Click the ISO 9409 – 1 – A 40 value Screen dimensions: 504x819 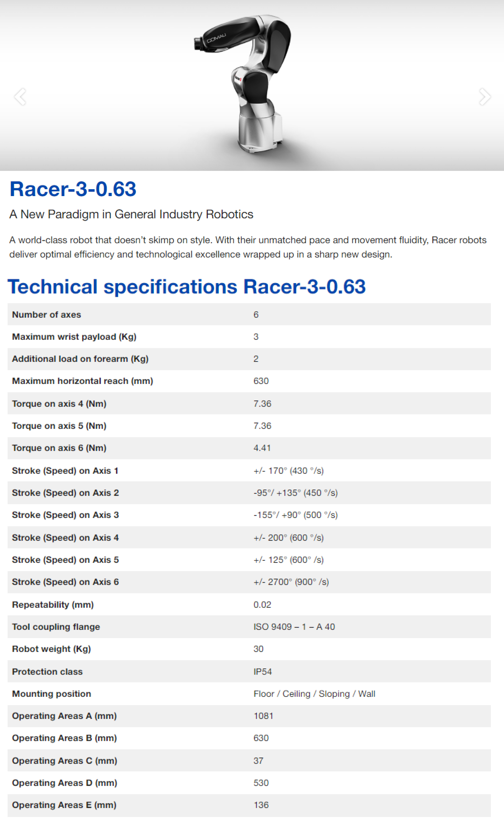294,627
